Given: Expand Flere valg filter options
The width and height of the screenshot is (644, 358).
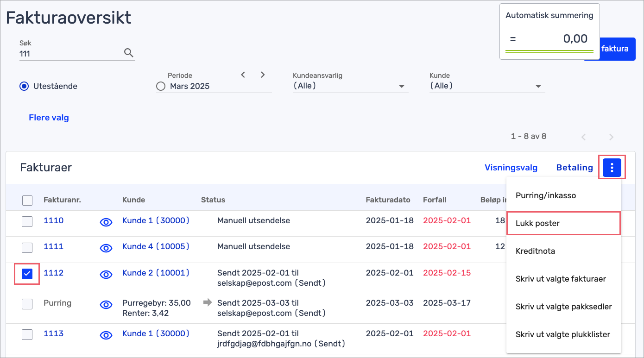Looking at the screenshot, I should 49,118.
